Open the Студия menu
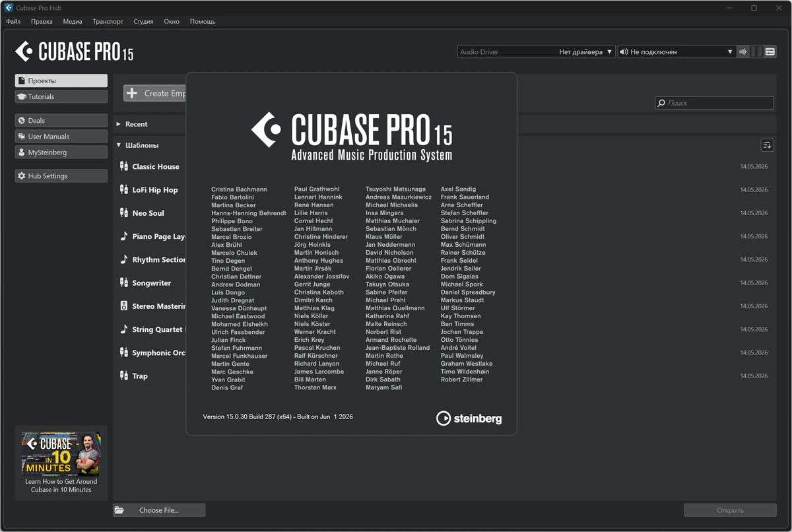Screen dimensions: 792x532 (x=143, y=21)
